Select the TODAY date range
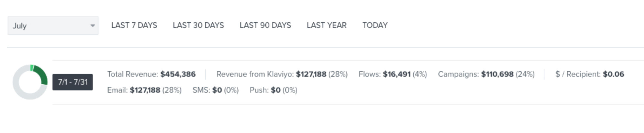644x133 pixels. (x=374, y=25)
